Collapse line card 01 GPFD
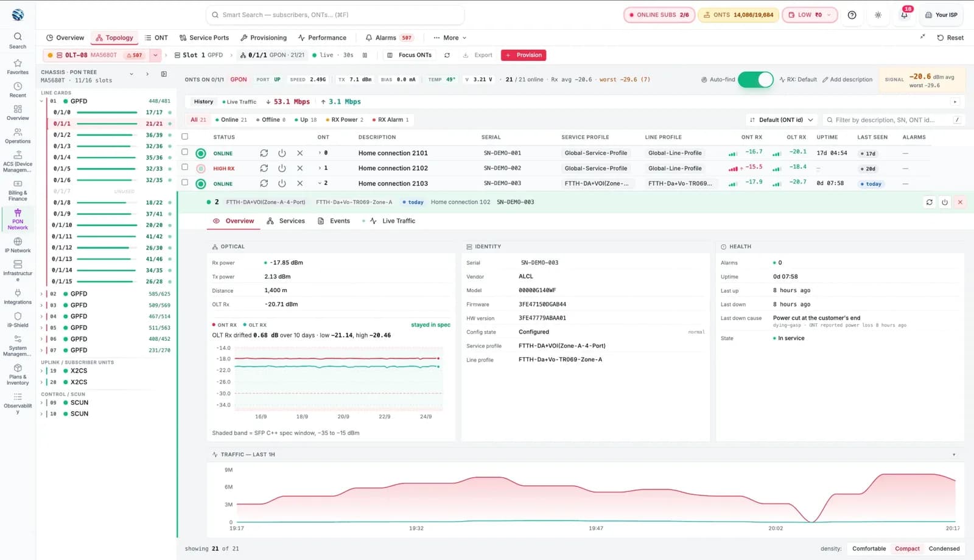This screenshot has width=974, height=560. pos(42,101)
